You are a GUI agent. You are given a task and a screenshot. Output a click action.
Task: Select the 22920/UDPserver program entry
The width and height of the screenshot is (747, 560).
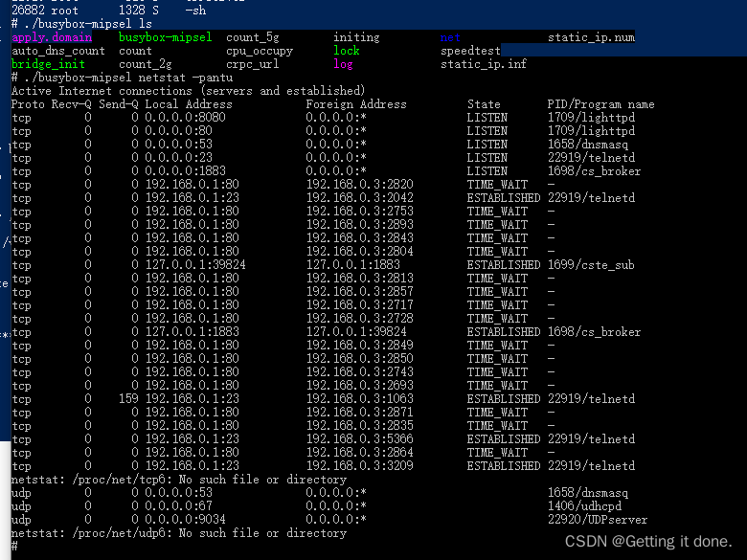(x=597, y=520)
